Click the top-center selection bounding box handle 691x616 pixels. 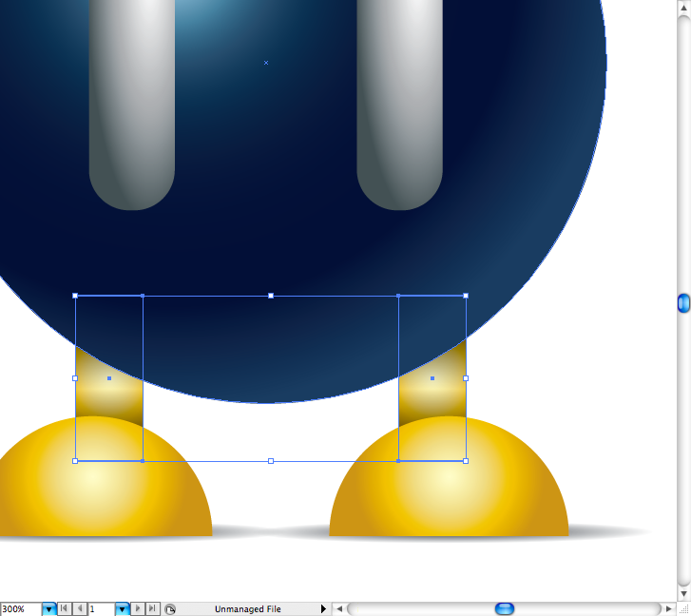click(x=271, y=296)
